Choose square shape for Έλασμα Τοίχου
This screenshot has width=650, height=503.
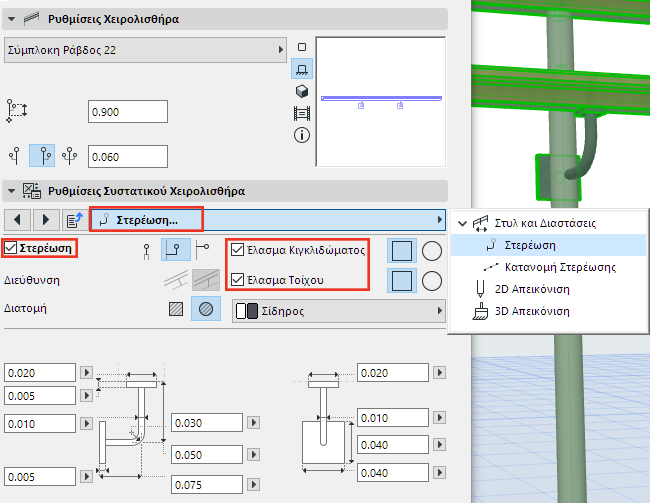coord(402,281)
